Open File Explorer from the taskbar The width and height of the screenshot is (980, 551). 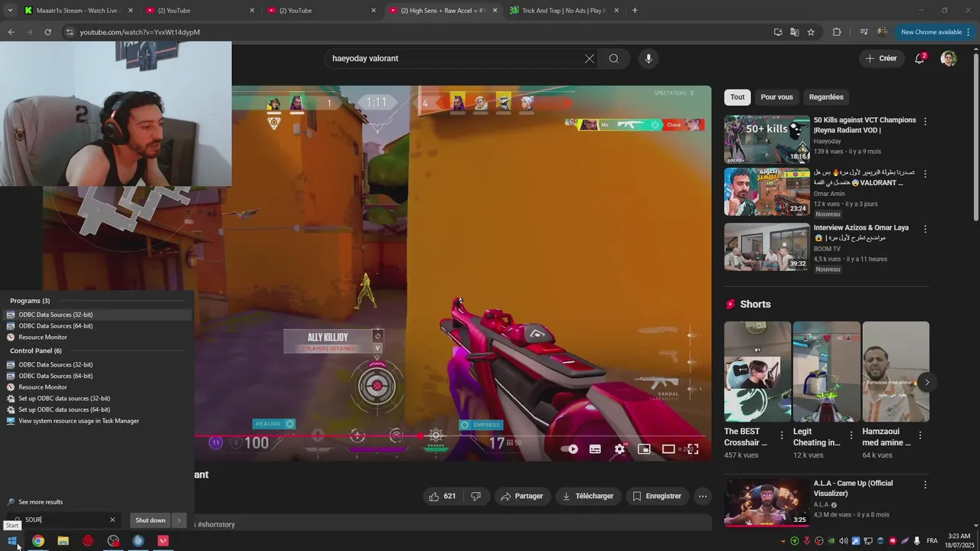(x=63, y=541)
